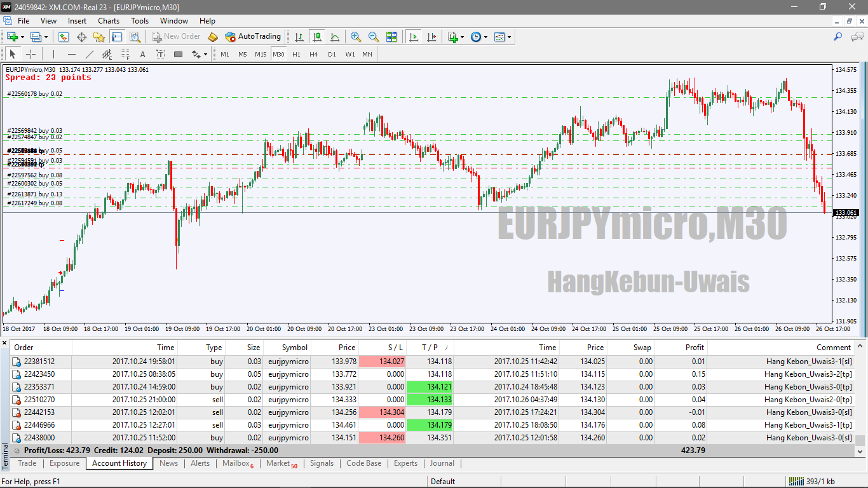Select the draw vertical line tool
This screenshot has width=868, height=488.
pos(54,54)
